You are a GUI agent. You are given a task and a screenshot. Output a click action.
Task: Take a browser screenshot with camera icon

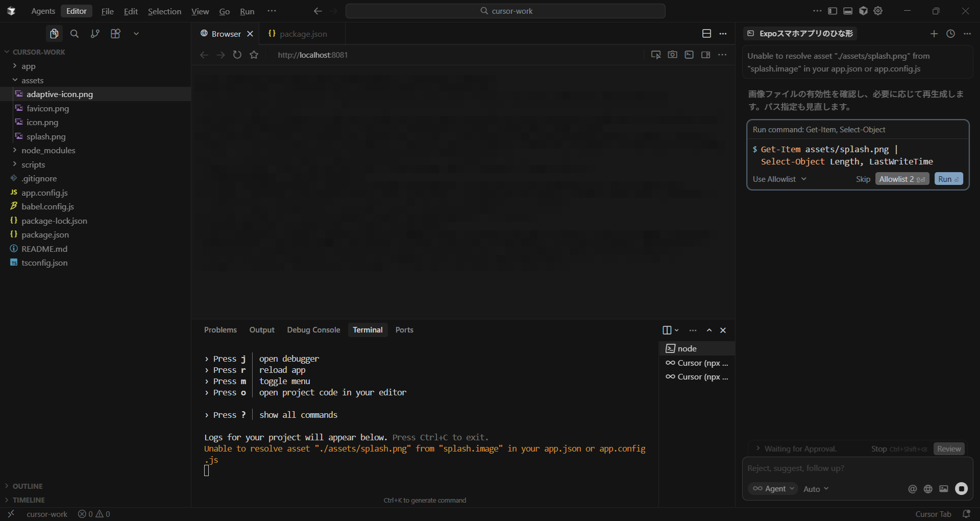tap(672, 55)
